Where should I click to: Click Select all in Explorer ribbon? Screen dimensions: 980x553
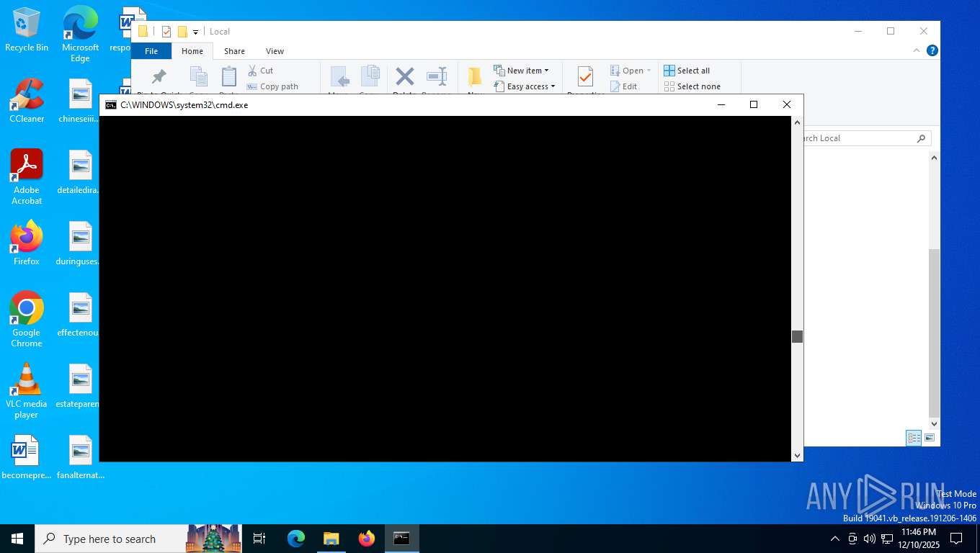[x=687, y=71]
